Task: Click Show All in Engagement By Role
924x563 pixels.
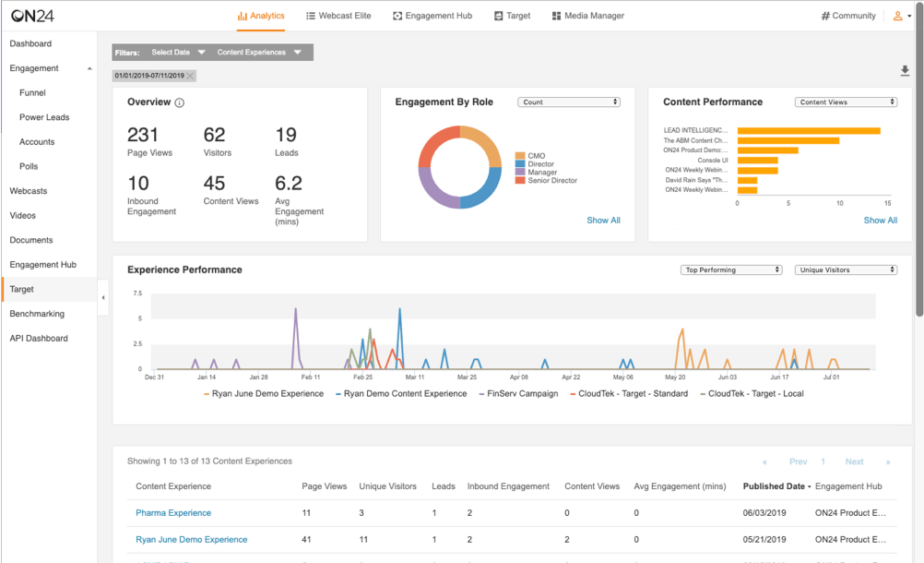Action: 603,221
